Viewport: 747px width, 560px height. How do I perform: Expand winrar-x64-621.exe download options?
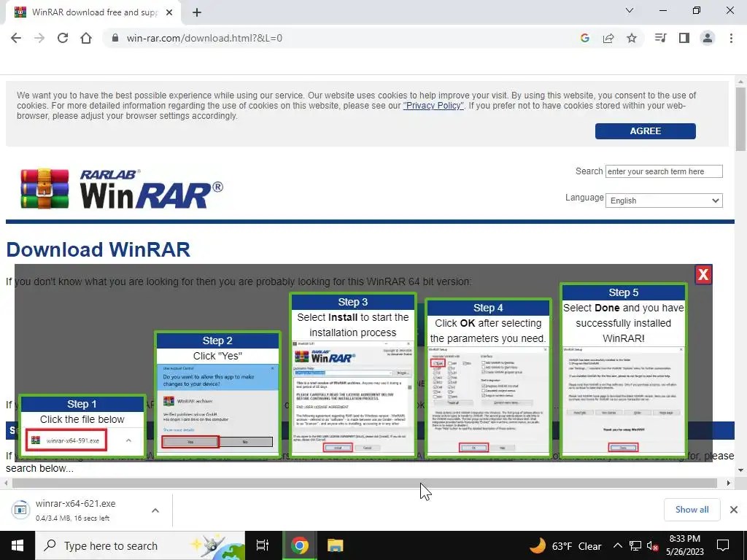point(155,510)
